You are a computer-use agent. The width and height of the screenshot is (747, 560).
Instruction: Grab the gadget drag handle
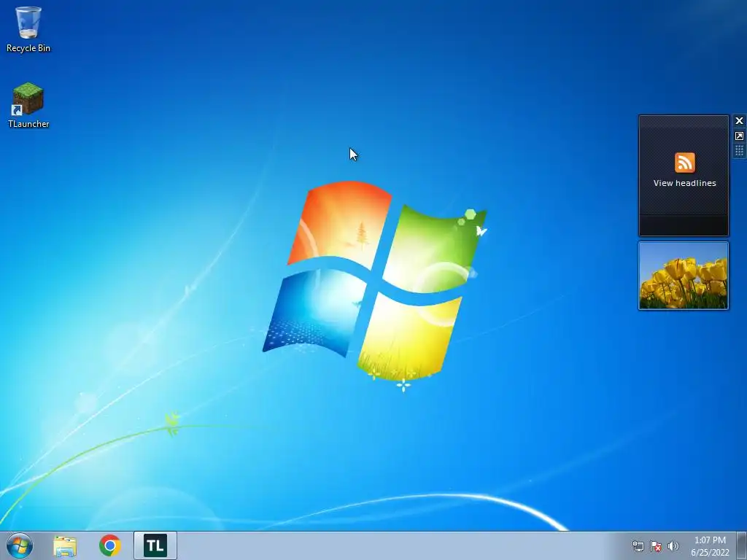click(x=739, y=151)
